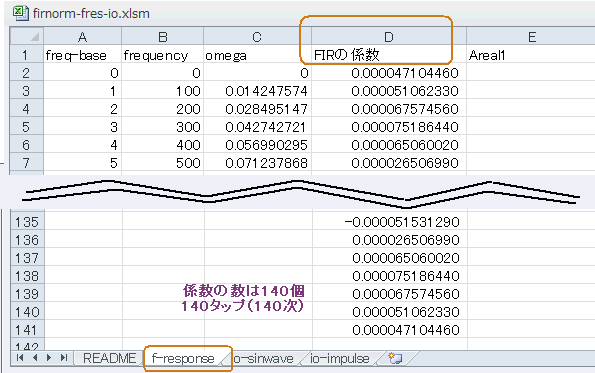Image resolution: width=595 pixels, height=373 pixels.
Task: Open the io-impulse sheet tab
Action: 340,358
